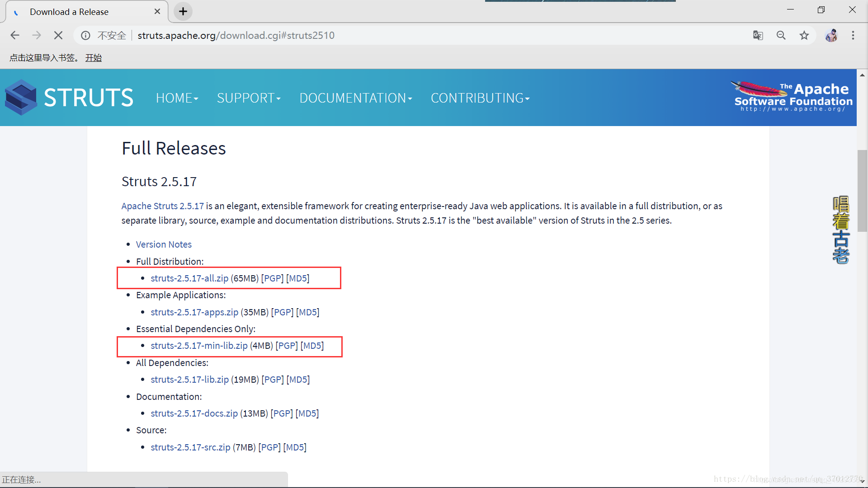Open the user profile avatar
Screen dimensions: 868x488
click(831, 35)
